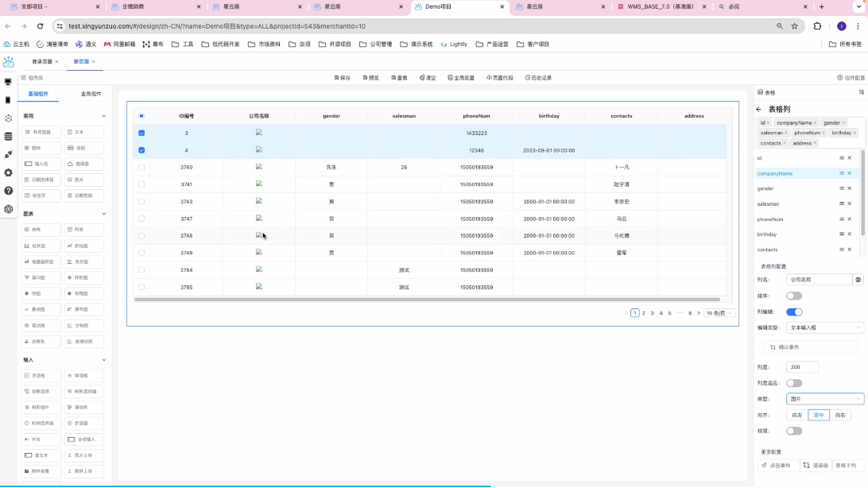Remove the companyName tag from column list

click(x=815, y=123)
